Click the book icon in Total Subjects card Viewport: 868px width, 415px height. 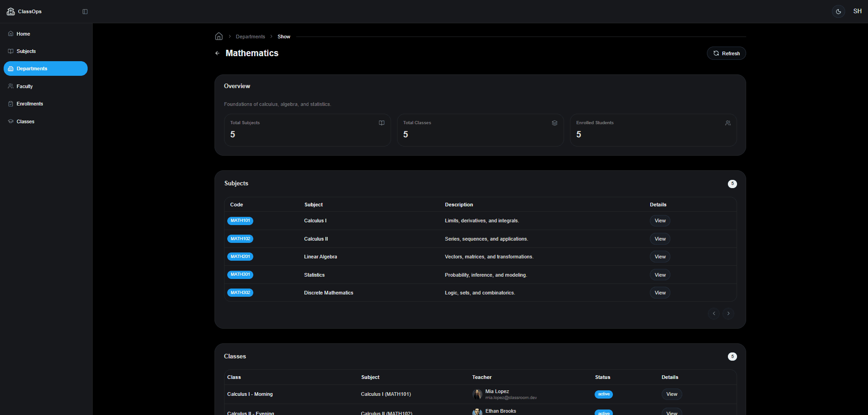(382, 123)
